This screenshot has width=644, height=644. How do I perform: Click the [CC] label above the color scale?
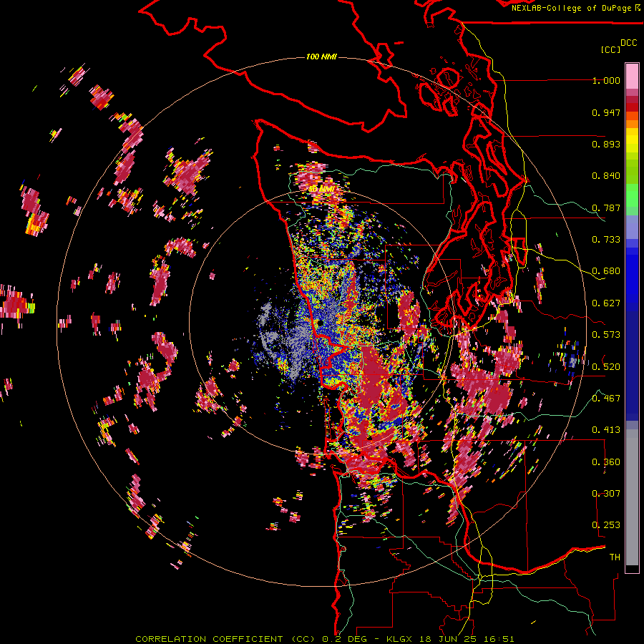click(x=610, y=49)
